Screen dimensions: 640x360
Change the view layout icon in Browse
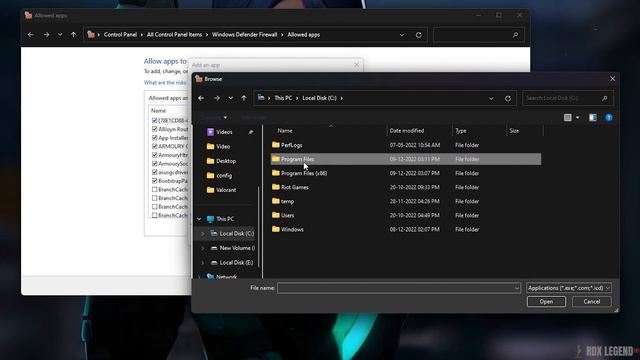pyautogui.click(x=567, y=118)
